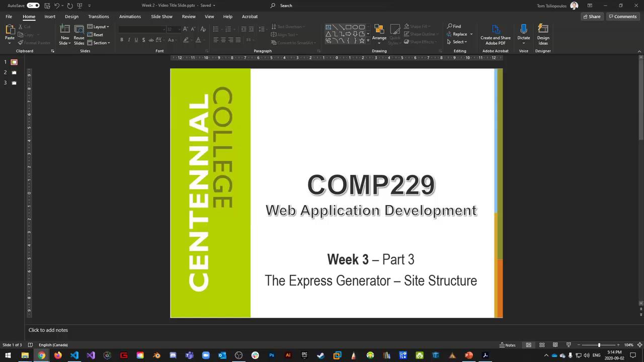Open Design Ideas from the ribbon
The height and width of the screenshot is (362, 644).
(x=543, y=35)
